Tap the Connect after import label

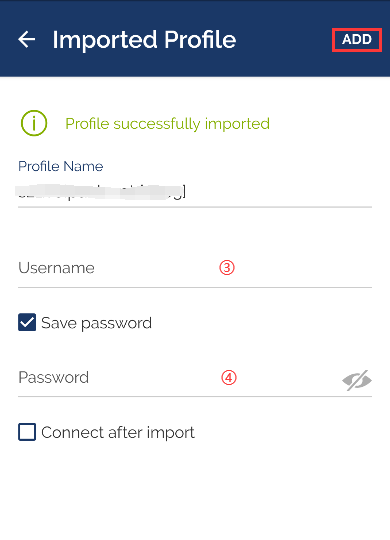tap(118, 433)
